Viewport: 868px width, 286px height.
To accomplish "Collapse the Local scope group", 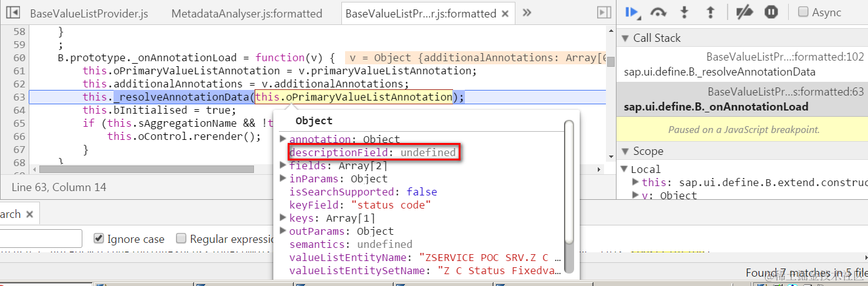I will tap(625, 169).
